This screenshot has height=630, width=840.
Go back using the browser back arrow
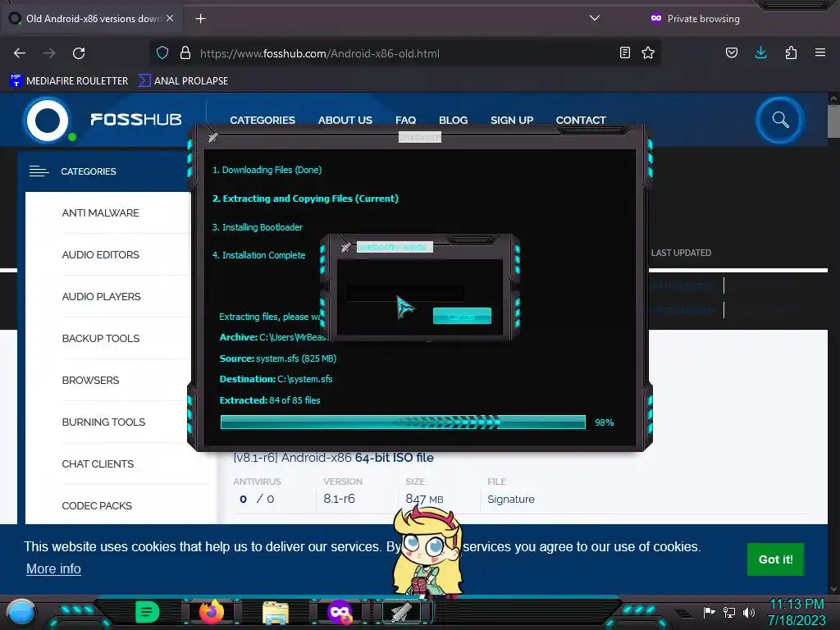tap(20, 53)
